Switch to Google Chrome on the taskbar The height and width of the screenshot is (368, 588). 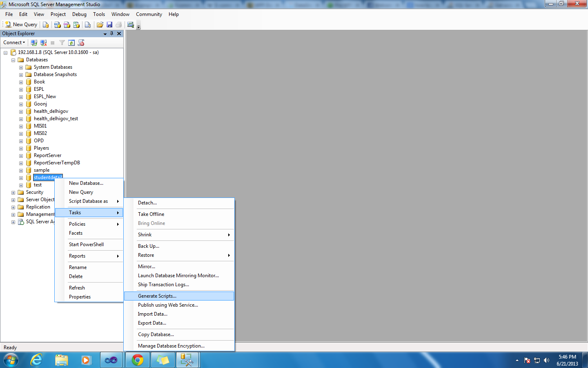click(x=138, y=360)
